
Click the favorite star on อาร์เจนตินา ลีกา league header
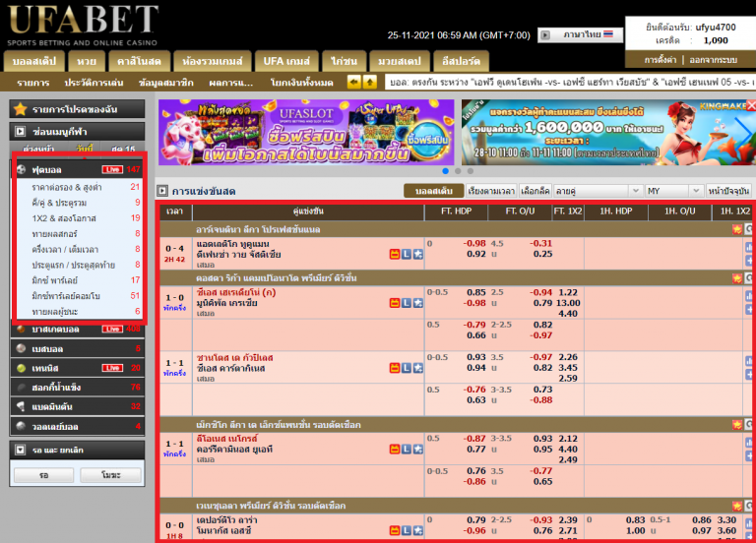736,229
